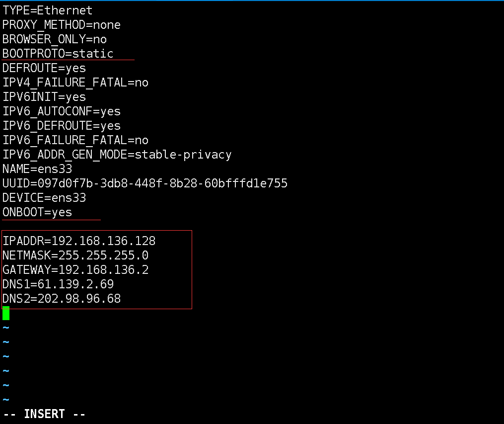504x424 pixels.
Task: Place cursor on PROXY_METHOD=none line
Action: (x=62, y=25)
